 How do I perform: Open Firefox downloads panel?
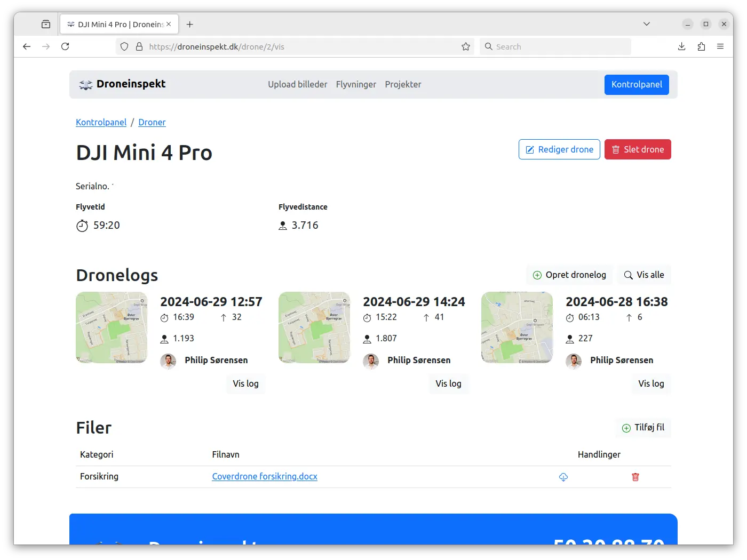tap(682, 46)
